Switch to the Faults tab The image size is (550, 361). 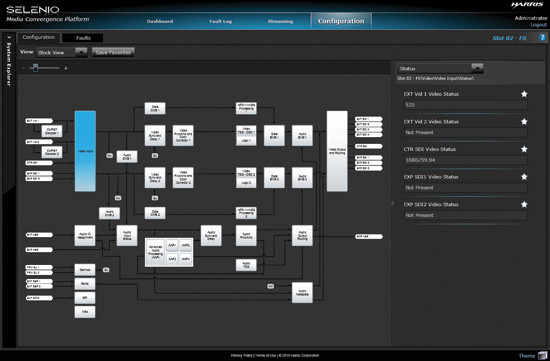tap(83, 38)
